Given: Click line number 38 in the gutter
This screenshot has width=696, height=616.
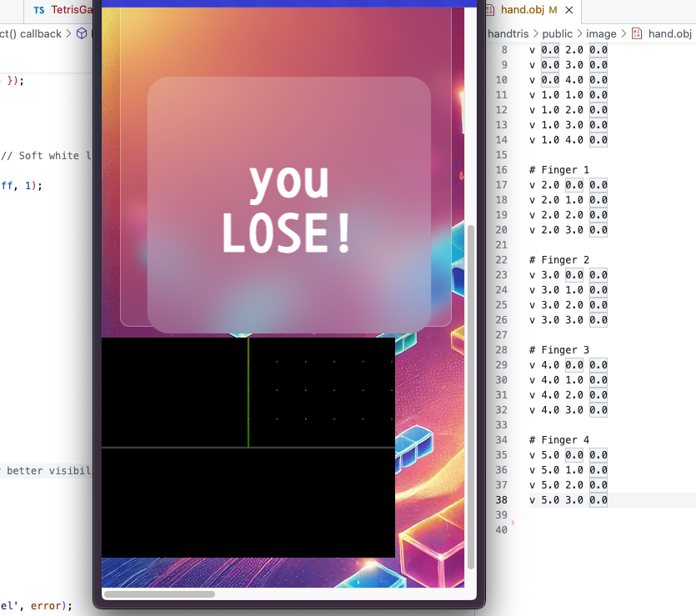Looking at the screenshot, I should point(501,500).
